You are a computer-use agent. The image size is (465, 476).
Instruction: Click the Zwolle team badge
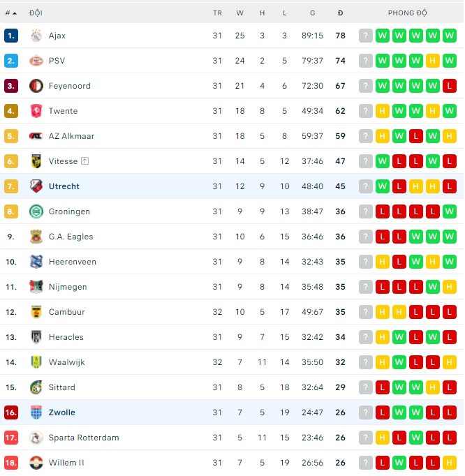pyautogui.click(x=36, y=412)
